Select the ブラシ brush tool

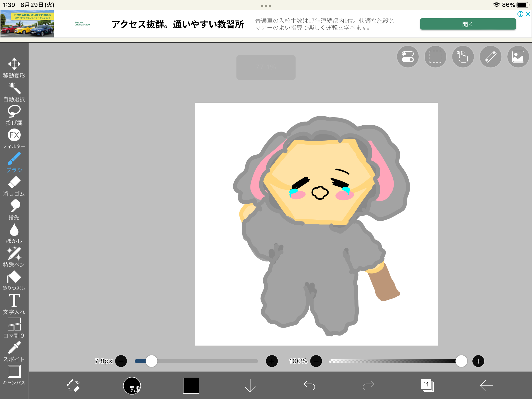pyautogui.click(x=14, y=163)
